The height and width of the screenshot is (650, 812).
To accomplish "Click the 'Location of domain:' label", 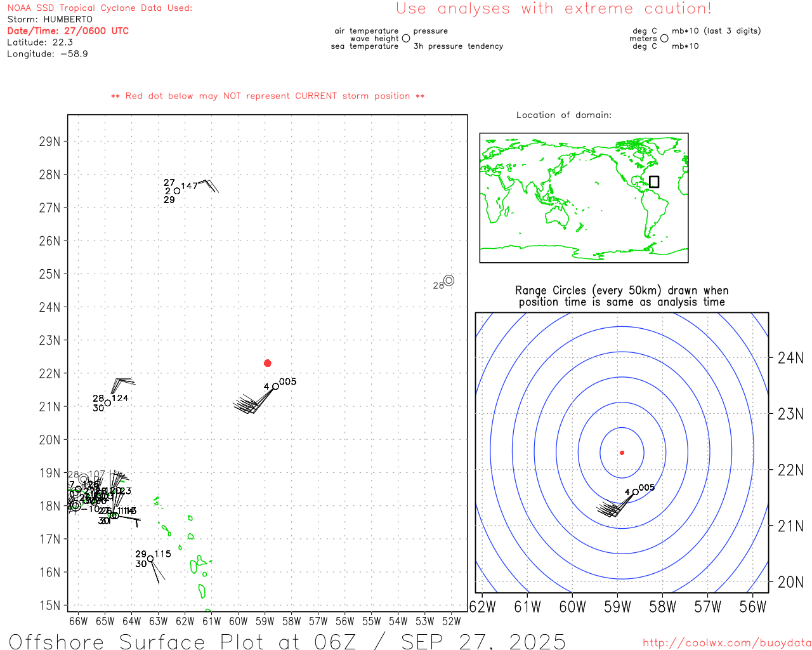I will [564, 115].
